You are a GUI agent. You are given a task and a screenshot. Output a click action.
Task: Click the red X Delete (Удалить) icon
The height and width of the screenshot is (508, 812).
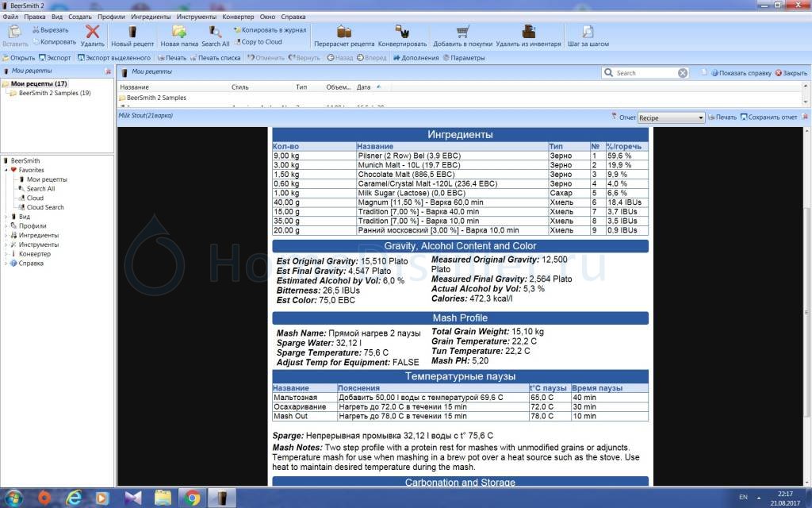point(93,36)
